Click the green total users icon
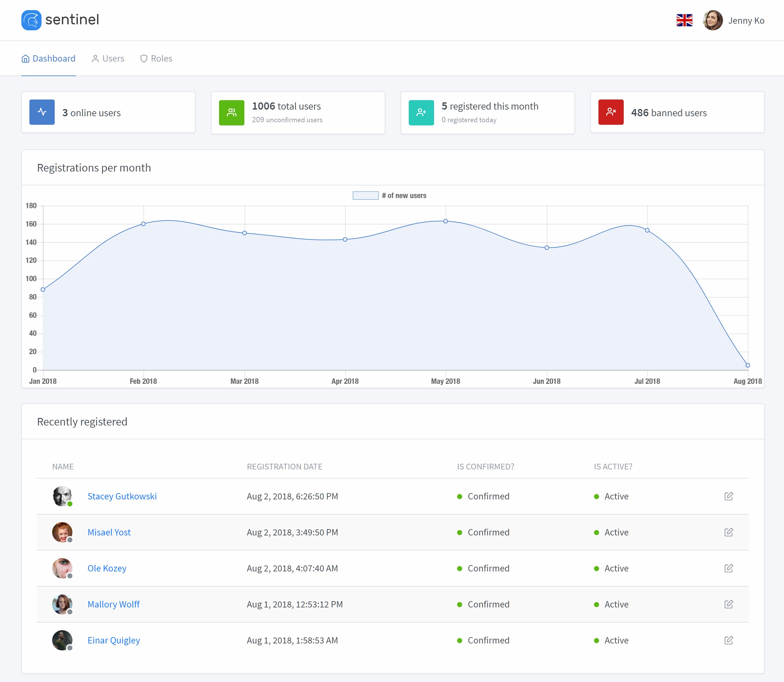Screen dimensions: 784x682 tap(231, 113)
